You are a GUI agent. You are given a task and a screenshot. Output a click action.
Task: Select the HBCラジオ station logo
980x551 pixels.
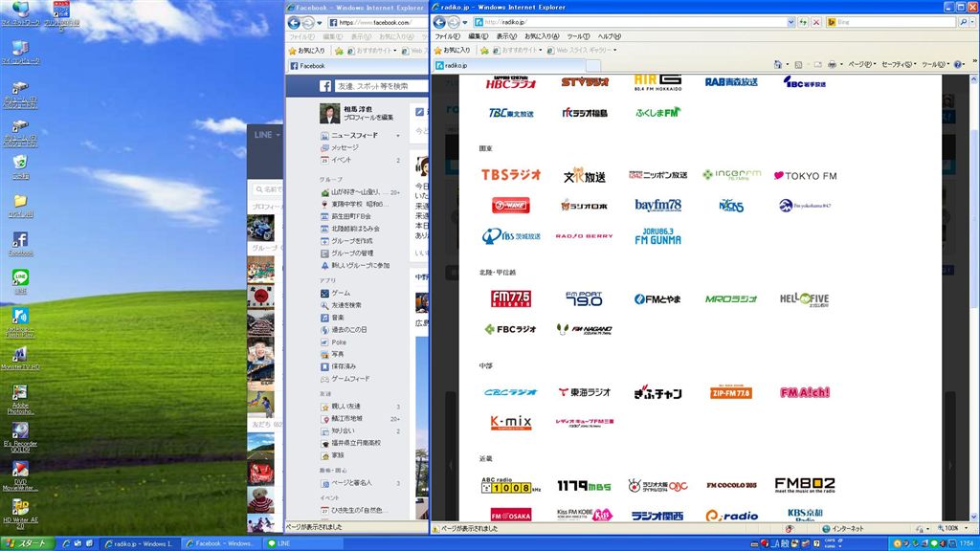pos(511,82)
